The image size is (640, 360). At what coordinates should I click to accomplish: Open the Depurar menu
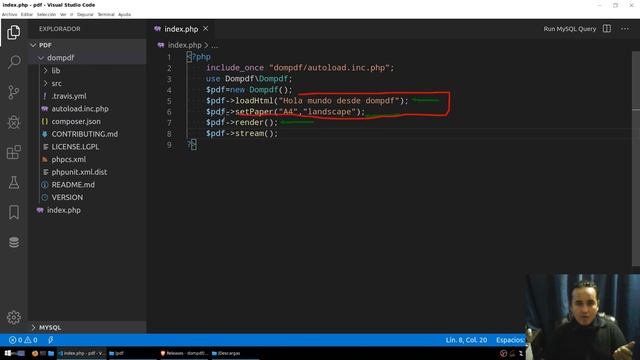[x=85, y=14]
